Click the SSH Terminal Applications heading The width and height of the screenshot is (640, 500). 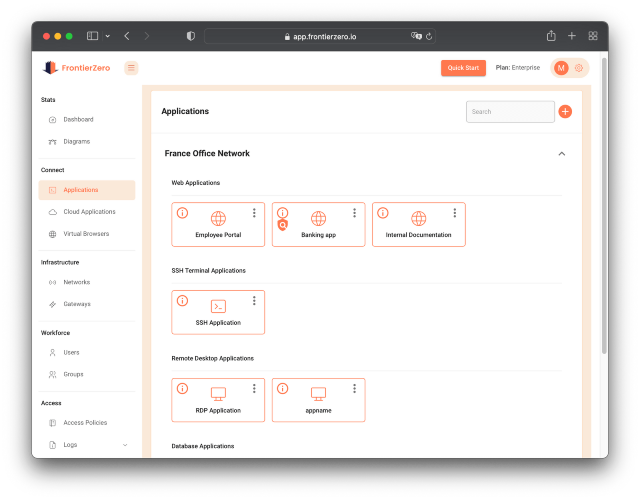click(x=209, y=271)
